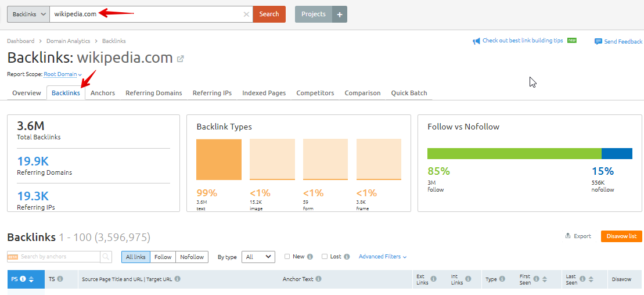The image size is (644, 295).
Task: Go to Dashboard breadcrumb
Action: coord(20,41)
